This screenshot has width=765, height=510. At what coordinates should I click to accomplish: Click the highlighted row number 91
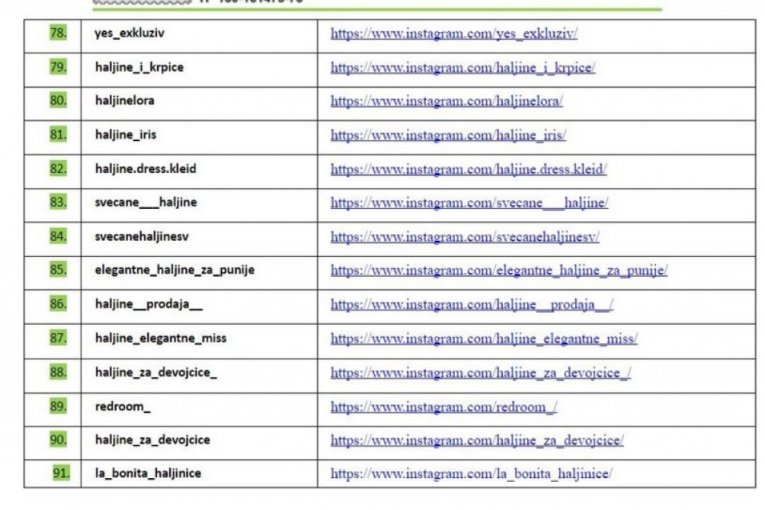(x=60, y=473)
